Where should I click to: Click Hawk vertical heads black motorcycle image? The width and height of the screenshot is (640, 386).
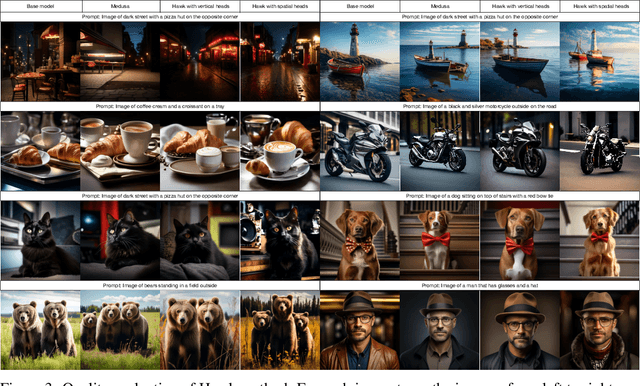520,151
